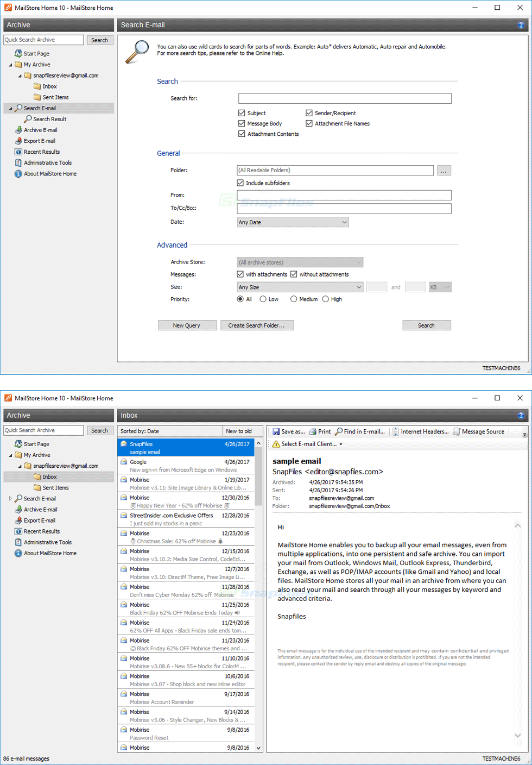
Task: Click Administrative Tools icon in lower window
Action: tap(18, 542)
